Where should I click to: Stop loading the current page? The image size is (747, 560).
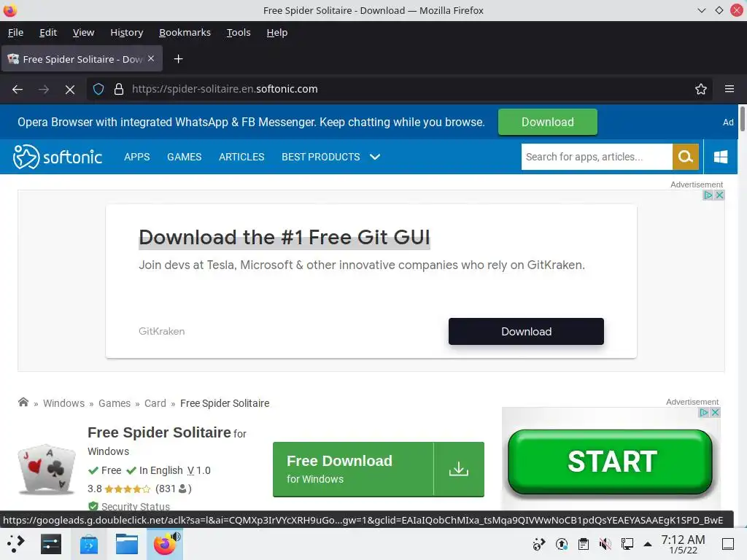(70, 89)
